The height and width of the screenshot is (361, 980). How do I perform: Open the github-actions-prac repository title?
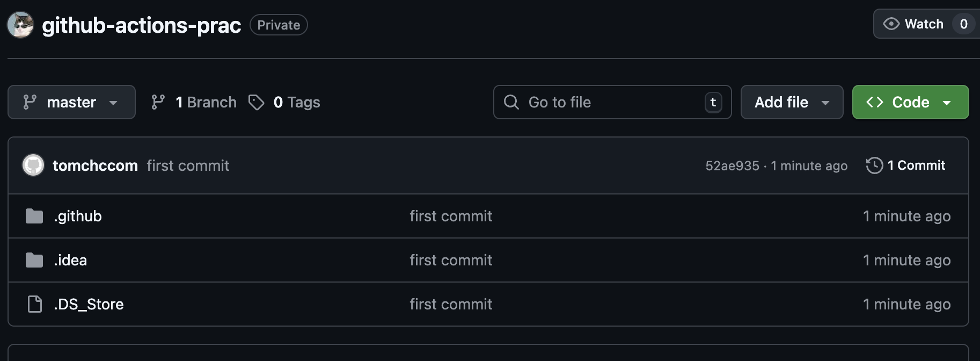[x=142, y=25]
